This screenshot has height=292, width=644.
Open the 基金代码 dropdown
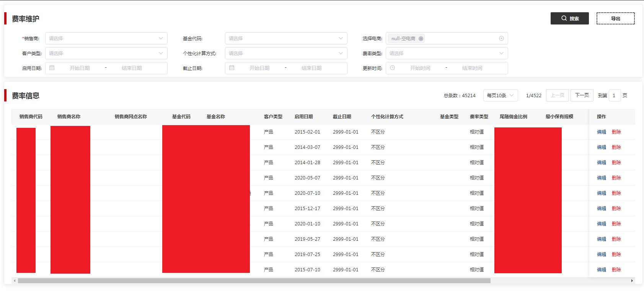pos(286,38)
